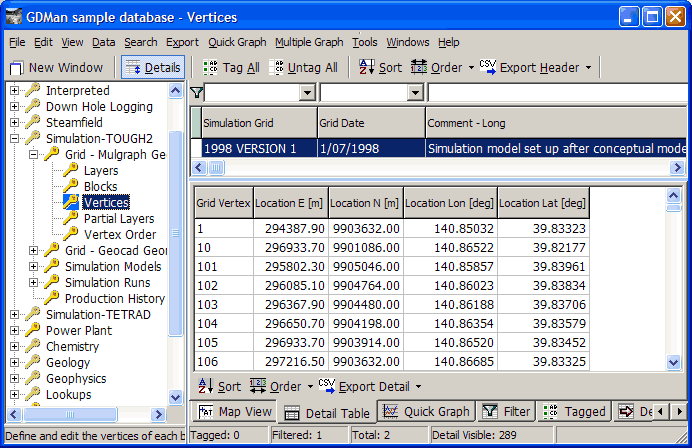Switch to the Tagged tab
692x448 pixels.
click(574, 412)
